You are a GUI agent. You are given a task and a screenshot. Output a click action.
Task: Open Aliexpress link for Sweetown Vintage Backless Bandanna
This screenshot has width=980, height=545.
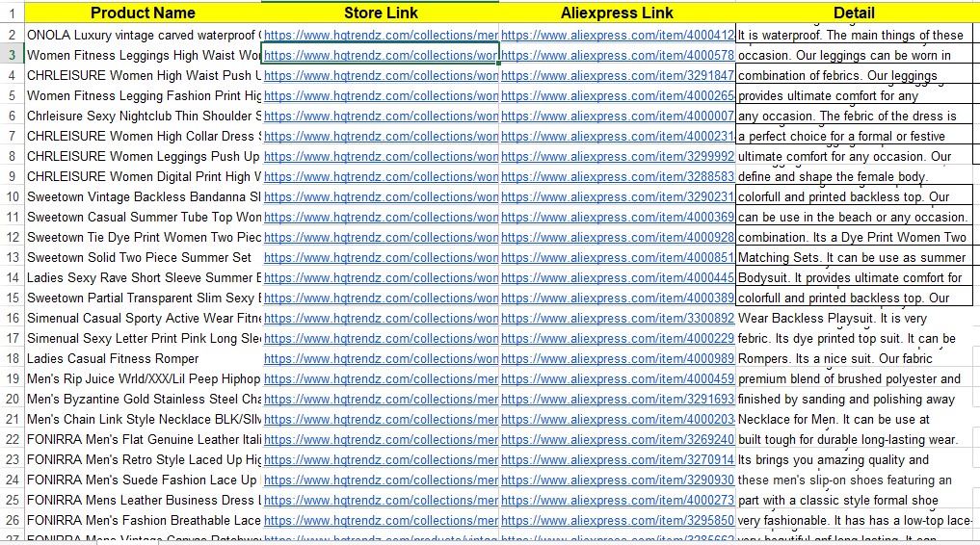(618, 196)
